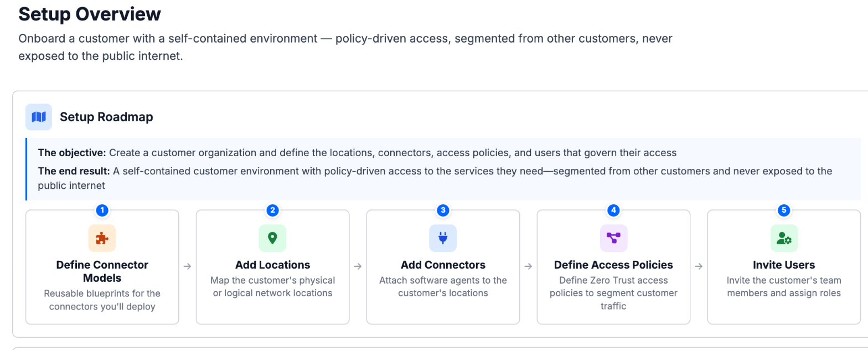Click "The objective:" description line
This screenshot has height=350, width=868.
[358, 152]
